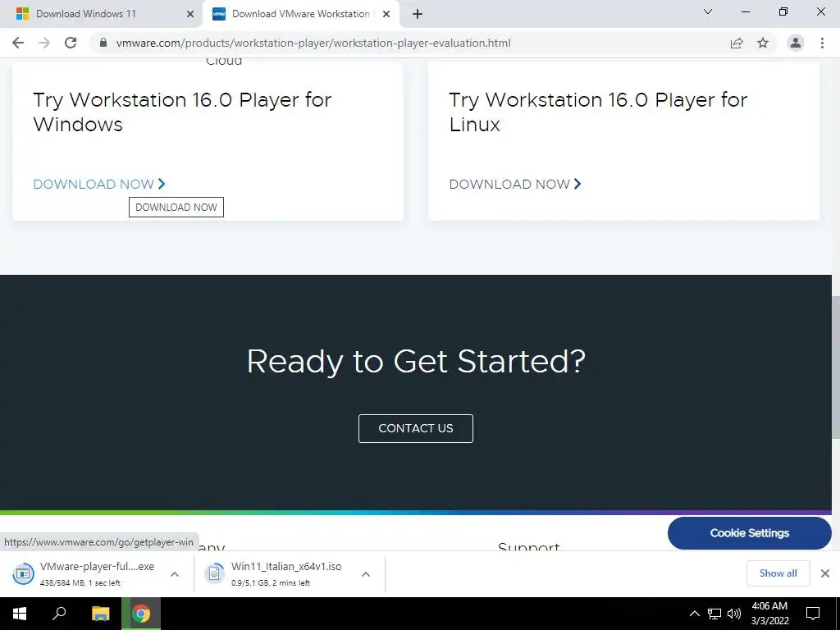Image resolution: width=840 pixels, height=630 pixels.
Task: Click Try Workstation 16.0 Player for Linux heading
Action: pos(598,112)
